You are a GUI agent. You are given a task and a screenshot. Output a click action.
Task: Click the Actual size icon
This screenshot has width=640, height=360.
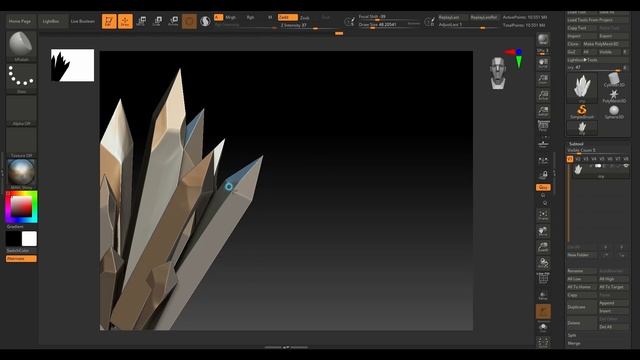pos(543,95)
